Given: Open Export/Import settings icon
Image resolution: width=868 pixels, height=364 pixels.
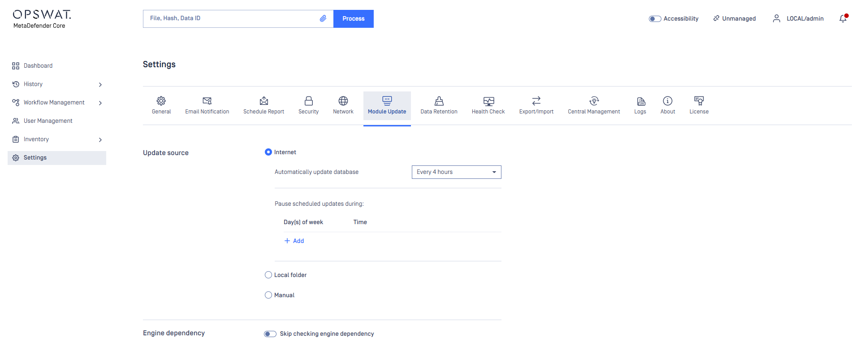Looking at the screenshot, I should coord(536,101).
